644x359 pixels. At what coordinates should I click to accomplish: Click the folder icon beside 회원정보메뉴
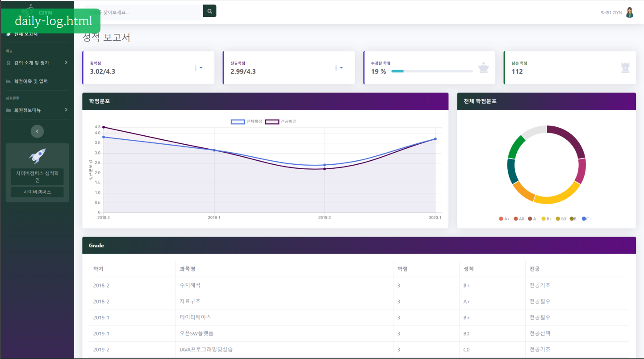pos(8,110)
